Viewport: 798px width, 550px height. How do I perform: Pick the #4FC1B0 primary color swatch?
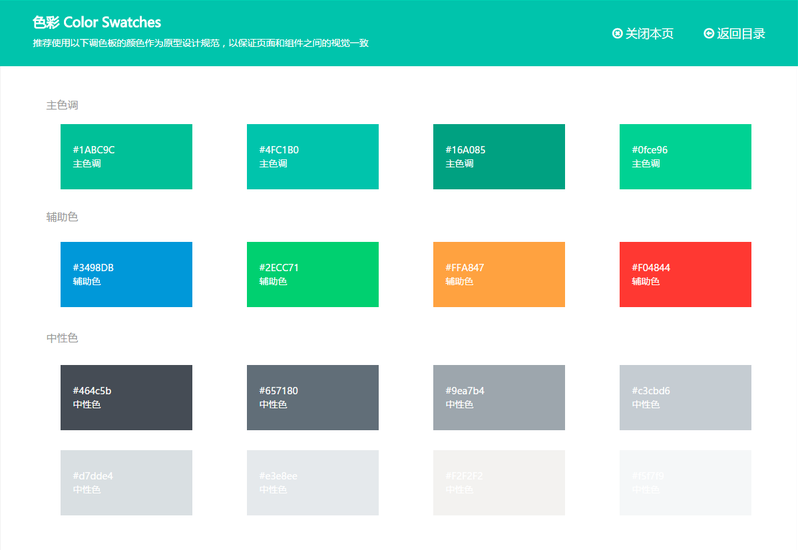point(312,157)
